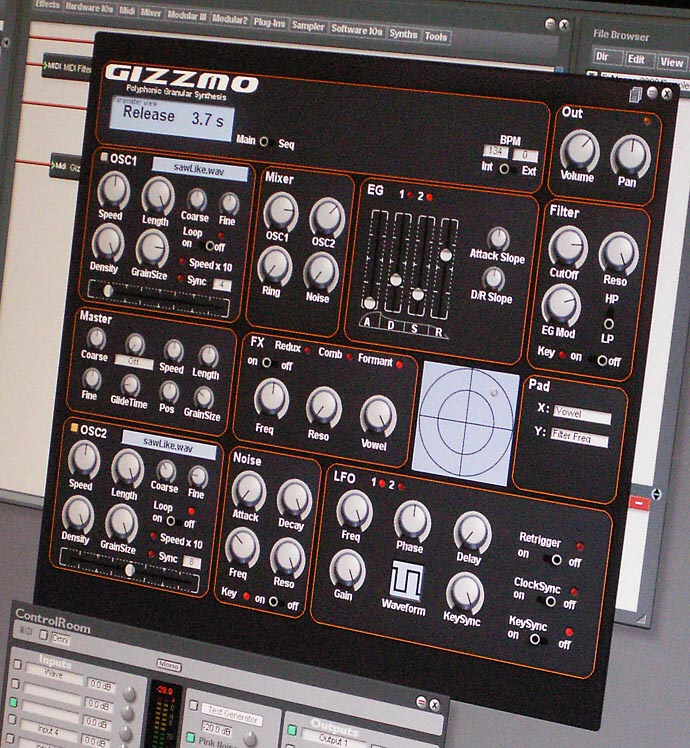Click the OSC1 Length knob

pos(158,197)
